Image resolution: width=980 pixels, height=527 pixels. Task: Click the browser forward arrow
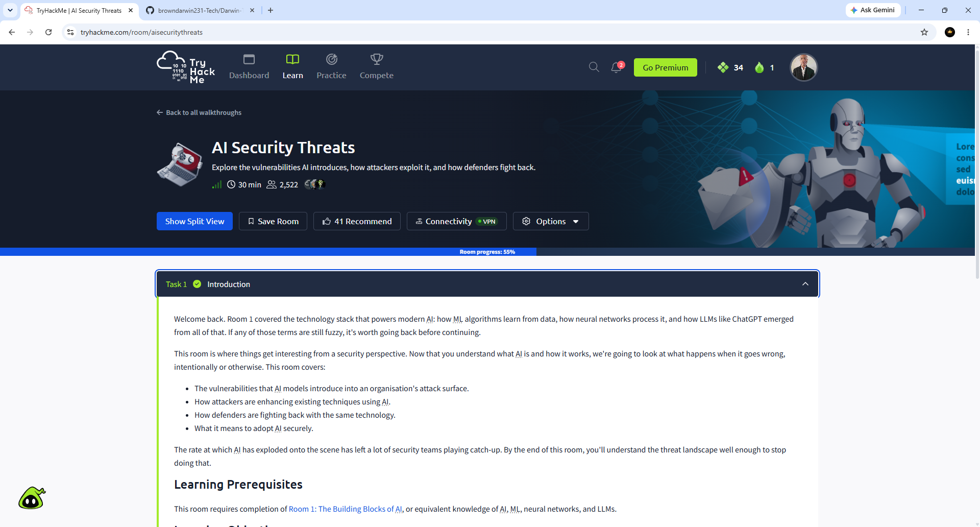[x=30, y=32]
